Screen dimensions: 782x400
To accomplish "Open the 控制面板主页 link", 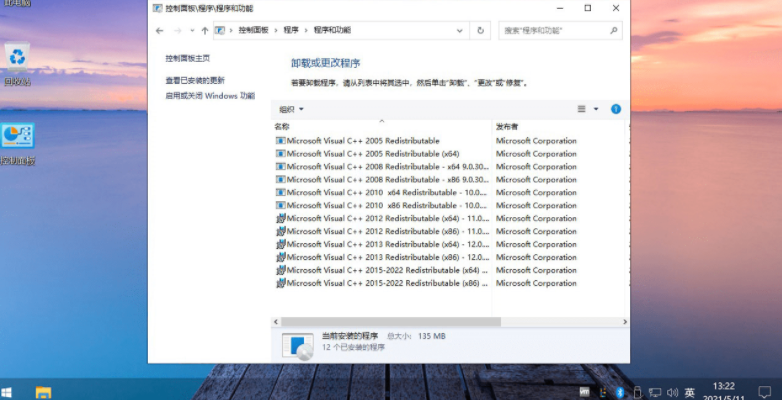I will tap(188, 58).
